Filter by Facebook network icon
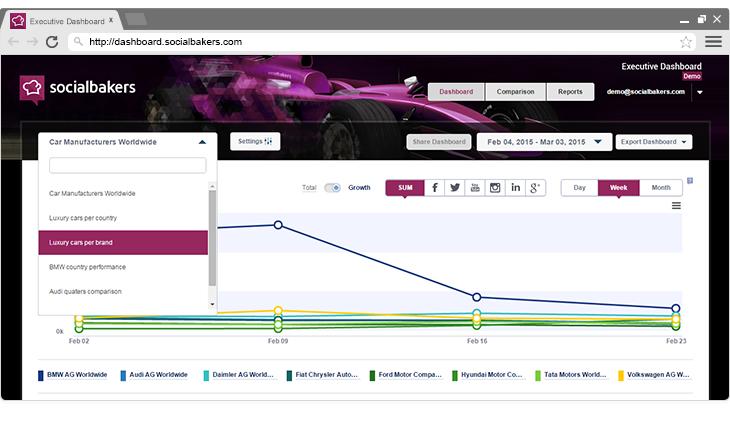Screen dimensions: 730x422 (434, 188)
